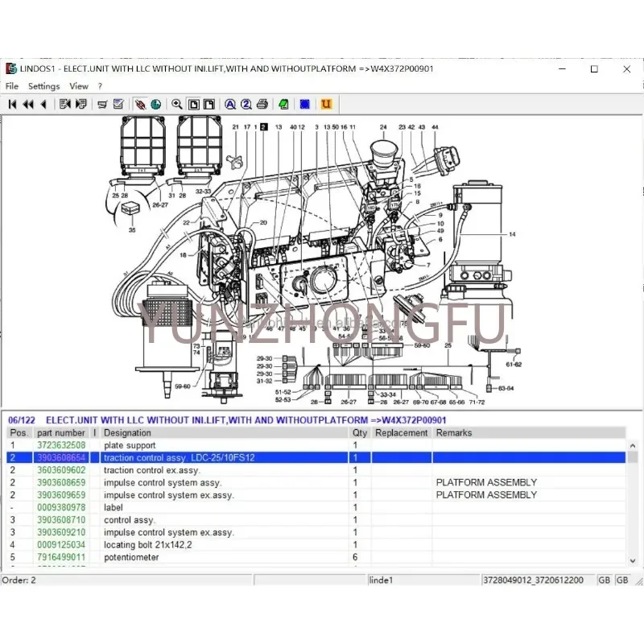The height and width of the screenshot is (644, 644).
Task: Click the list with left arrow icon
Action: coord(65,105)
